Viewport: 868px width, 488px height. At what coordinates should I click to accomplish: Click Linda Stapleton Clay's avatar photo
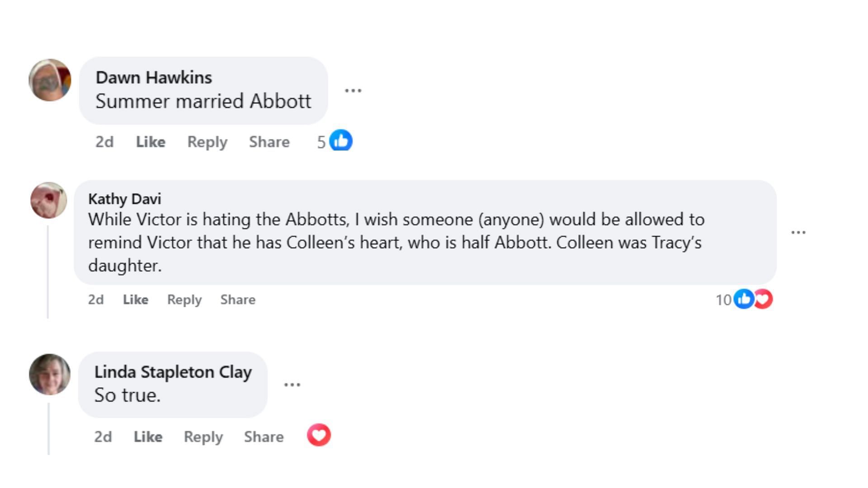click(50, 374)
